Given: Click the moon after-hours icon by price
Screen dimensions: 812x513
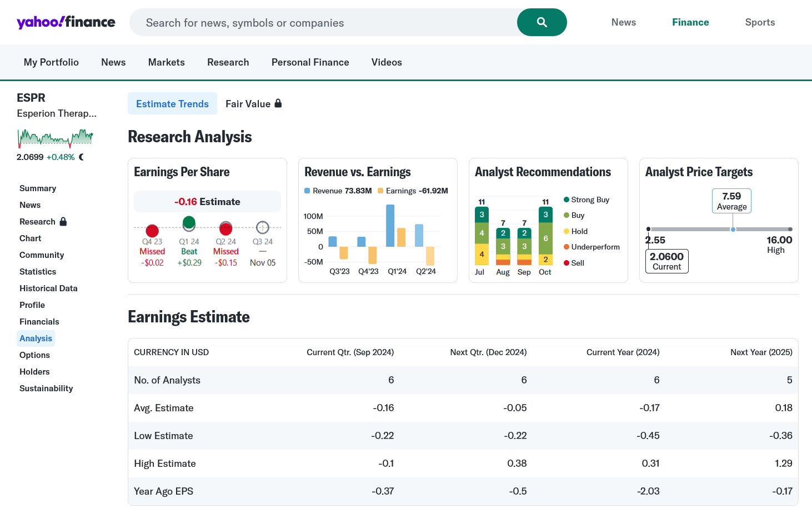Looking at the screenshot, I should (82, 157).
